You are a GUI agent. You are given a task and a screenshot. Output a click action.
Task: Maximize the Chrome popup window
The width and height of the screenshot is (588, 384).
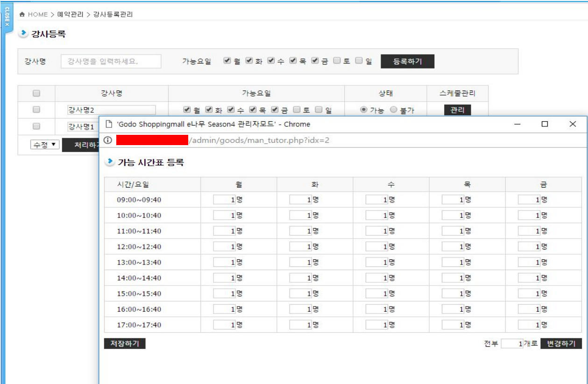coord(545,124)
